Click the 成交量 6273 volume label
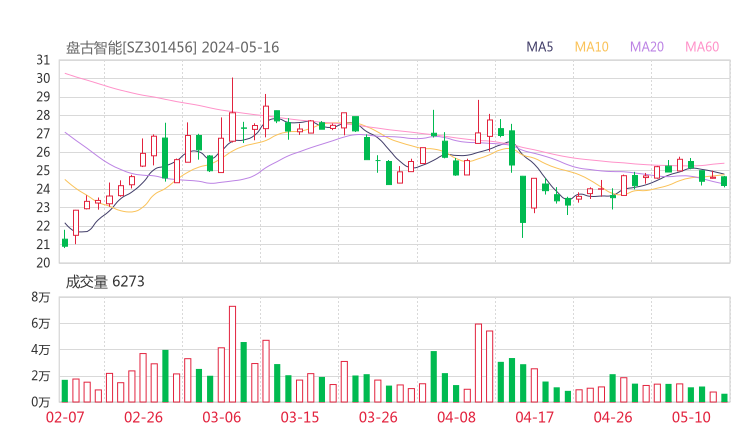The width and height of the screenshot is (740, 440). click(x=105, y=282)
